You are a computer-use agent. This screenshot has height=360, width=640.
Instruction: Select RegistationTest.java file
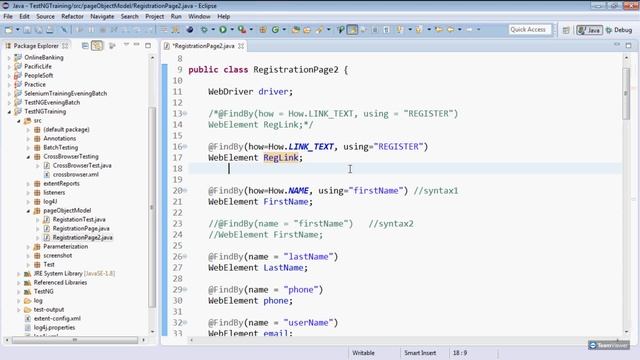pos(79,220)
